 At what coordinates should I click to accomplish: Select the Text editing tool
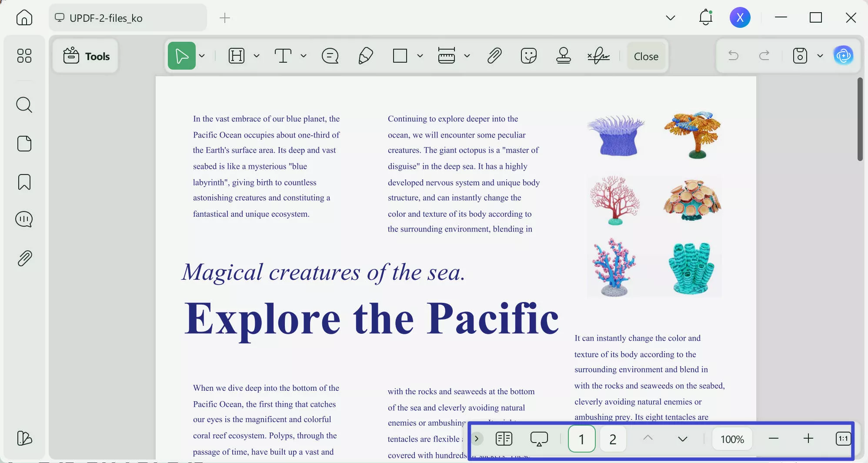click(283, 56)
